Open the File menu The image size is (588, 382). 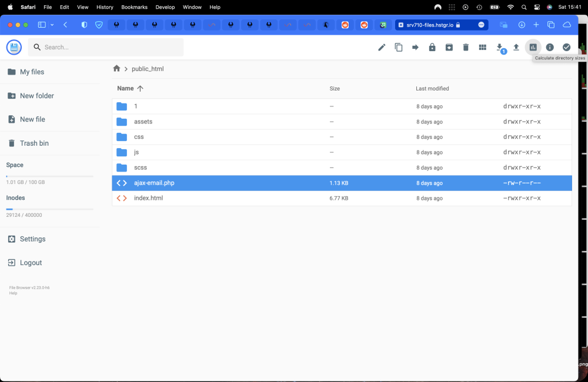coord(48,7)
